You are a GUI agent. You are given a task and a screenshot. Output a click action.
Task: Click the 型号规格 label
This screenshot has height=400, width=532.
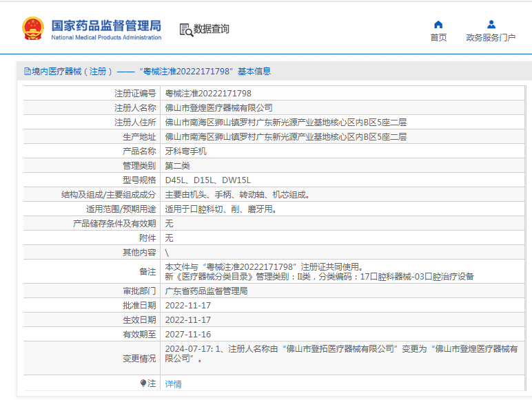pos(139,180)
